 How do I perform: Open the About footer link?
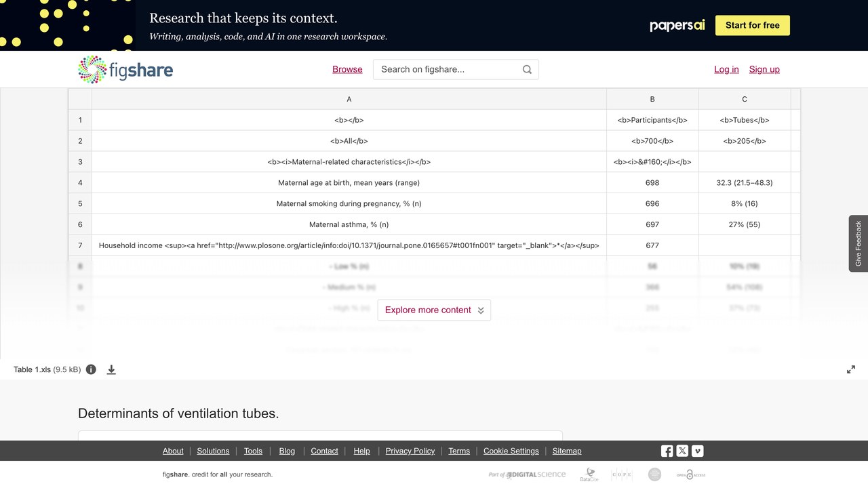pos(173,451)
